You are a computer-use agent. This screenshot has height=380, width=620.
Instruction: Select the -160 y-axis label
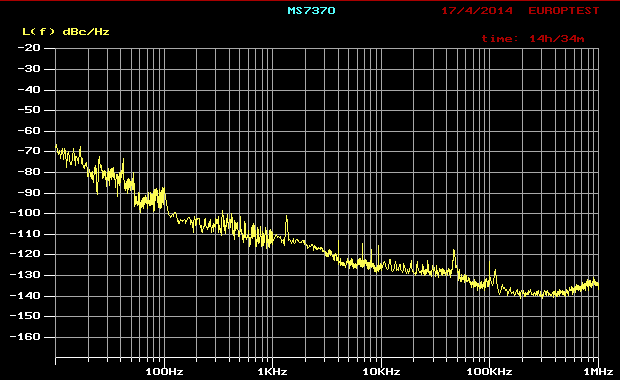(25, 337)
